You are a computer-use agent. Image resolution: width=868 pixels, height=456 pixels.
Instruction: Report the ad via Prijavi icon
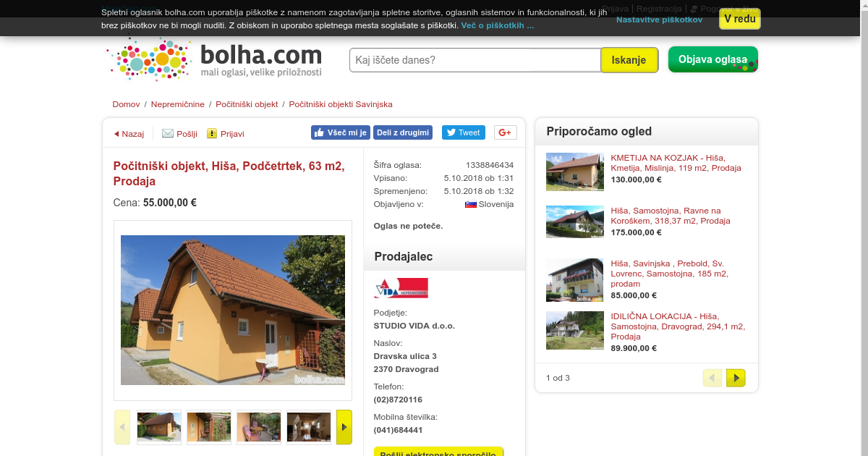tap(212, 133)
